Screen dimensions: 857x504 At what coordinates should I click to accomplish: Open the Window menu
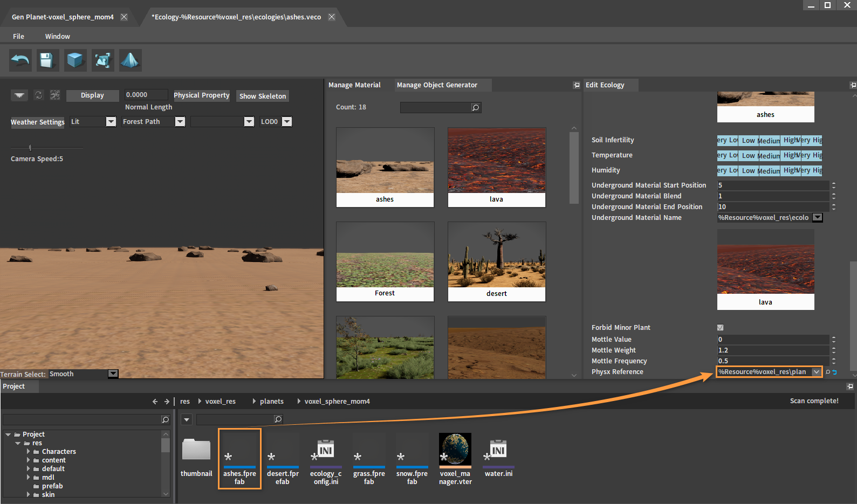coord(58,36)
